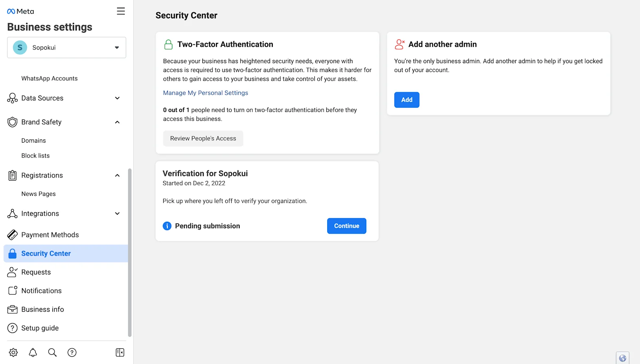
Task: Click the Business settings title
Action: click(x=50, y=27)
